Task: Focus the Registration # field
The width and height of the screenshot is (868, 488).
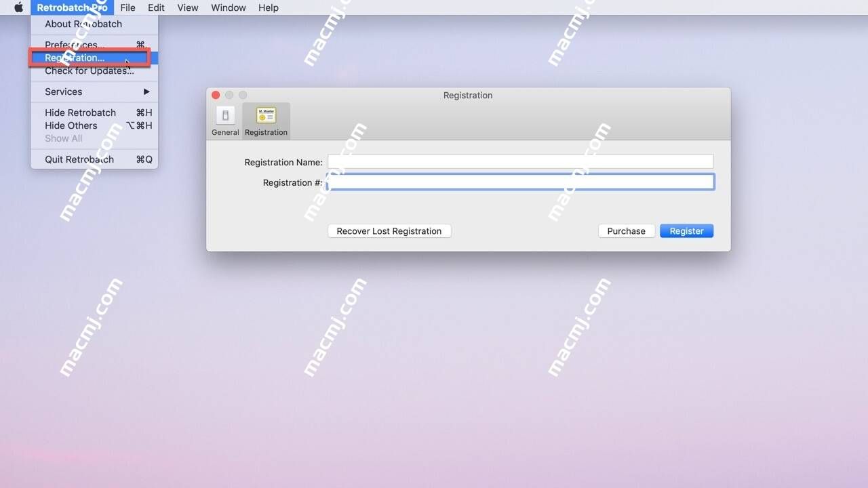Action: click(520, 182)
